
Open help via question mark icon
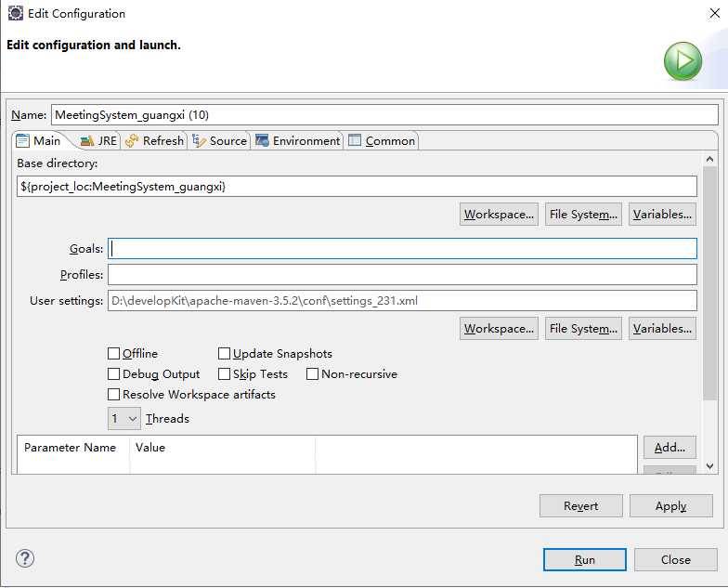coord(24,558)
